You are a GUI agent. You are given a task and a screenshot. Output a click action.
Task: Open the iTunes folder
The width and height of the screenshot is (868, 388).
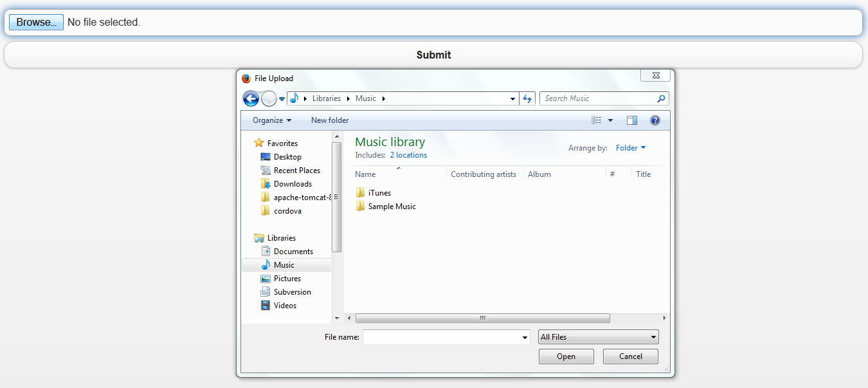tap(379, 193)
